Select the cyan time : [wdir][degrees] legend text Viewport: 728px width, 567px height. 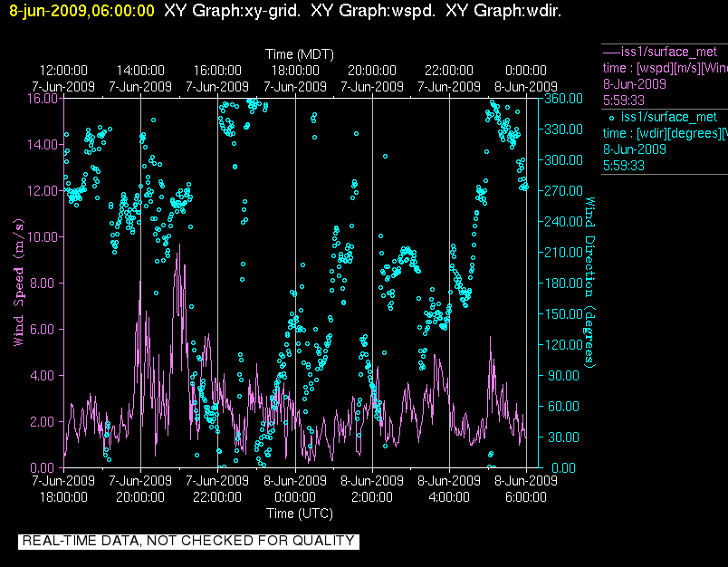[x=665, y=133]
